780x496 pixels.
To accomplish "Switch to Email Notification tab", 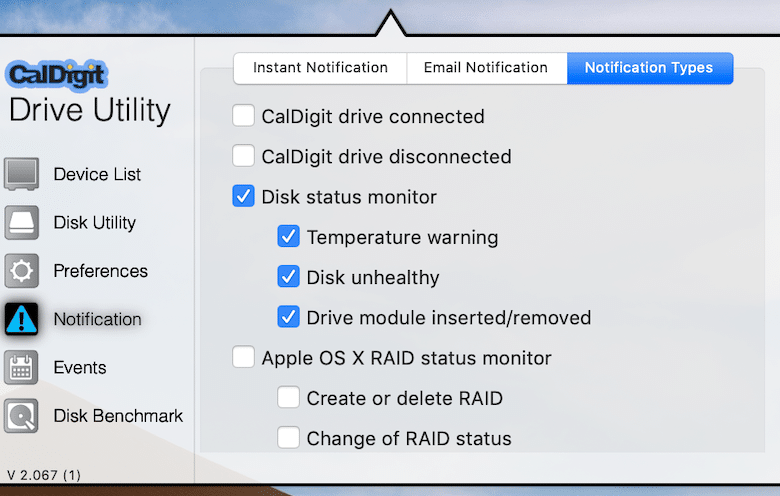I will pyautogui.click(x=487, y=68).
